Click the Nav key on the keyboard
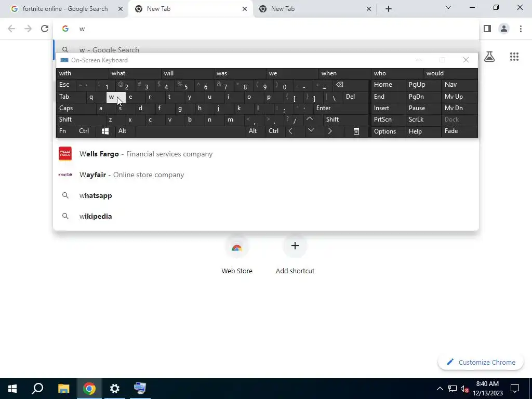The image size is (532, 399). pos(459,85)
